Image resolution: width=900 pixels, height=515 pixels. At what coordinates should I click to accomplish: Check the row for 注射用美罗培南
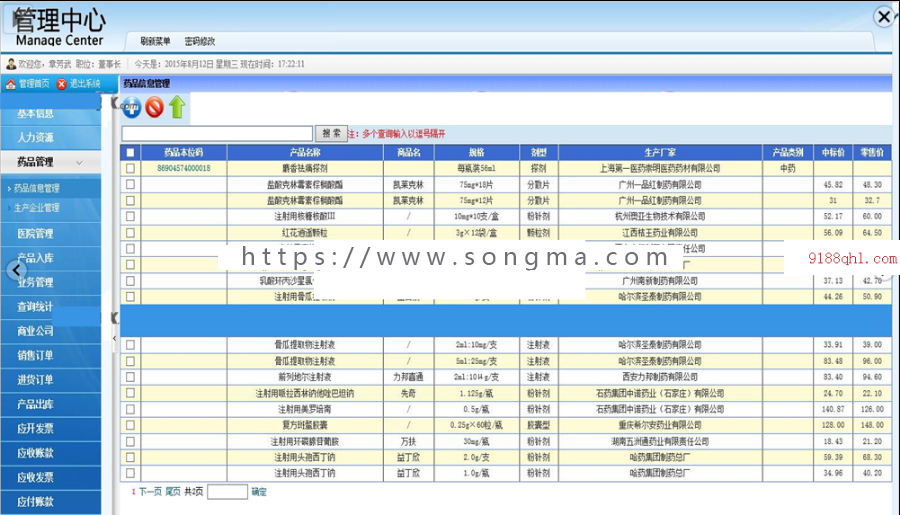[130, 409]
